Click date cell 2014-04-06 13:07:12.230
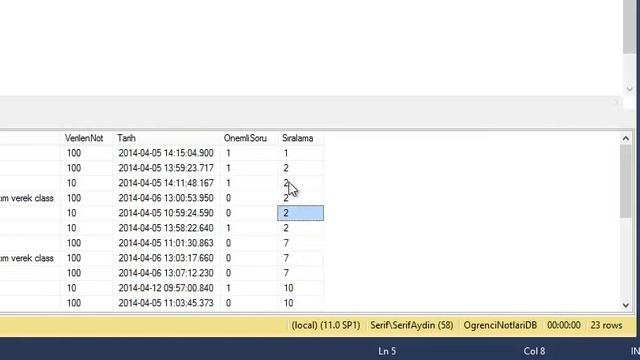This screenshot has height=360, width=640. coord(166,273)
